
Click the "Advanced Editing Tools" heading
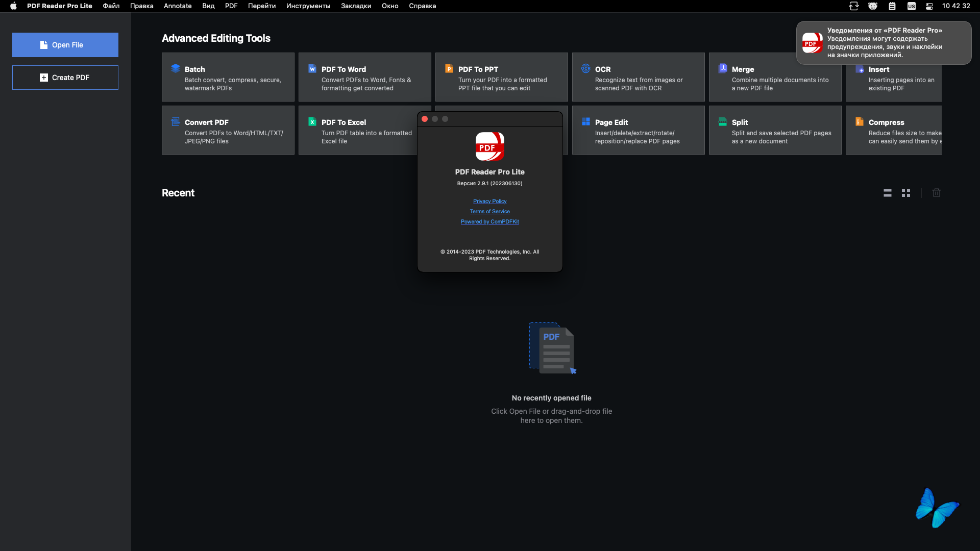point(216,38)
